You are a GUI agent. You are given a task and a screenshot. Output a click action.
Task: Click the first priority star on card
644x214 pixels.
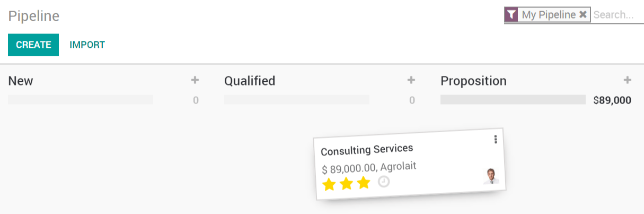click(x=329, y=185)
